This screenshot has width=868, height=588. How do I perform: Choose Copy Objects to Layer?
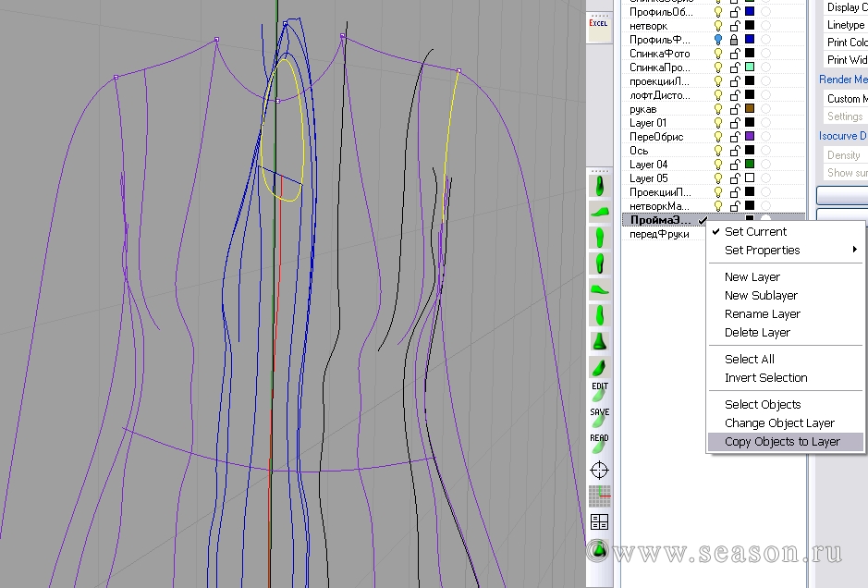(782, 442)
